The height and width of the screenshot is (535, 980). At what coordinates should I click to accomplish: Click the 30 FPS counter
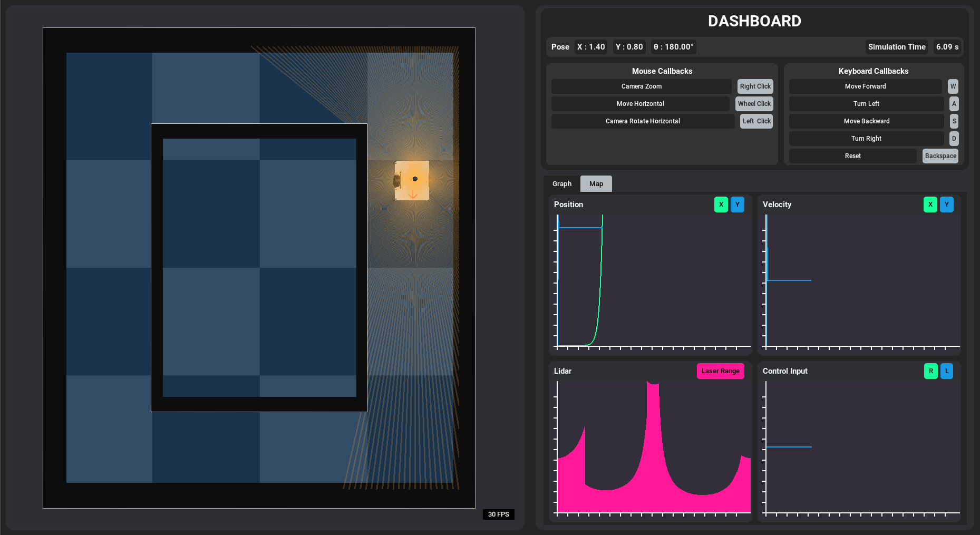click(499, 514)
